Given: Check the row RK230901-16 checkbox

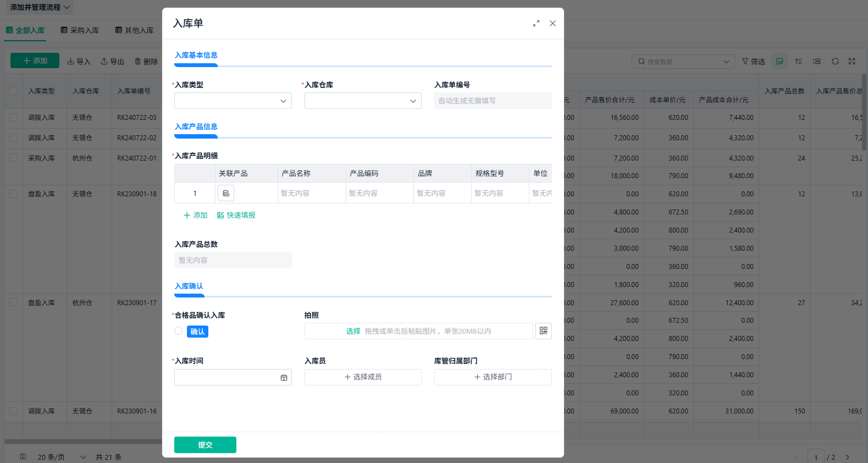Looking at the screenshot, I should pos(14,411).
